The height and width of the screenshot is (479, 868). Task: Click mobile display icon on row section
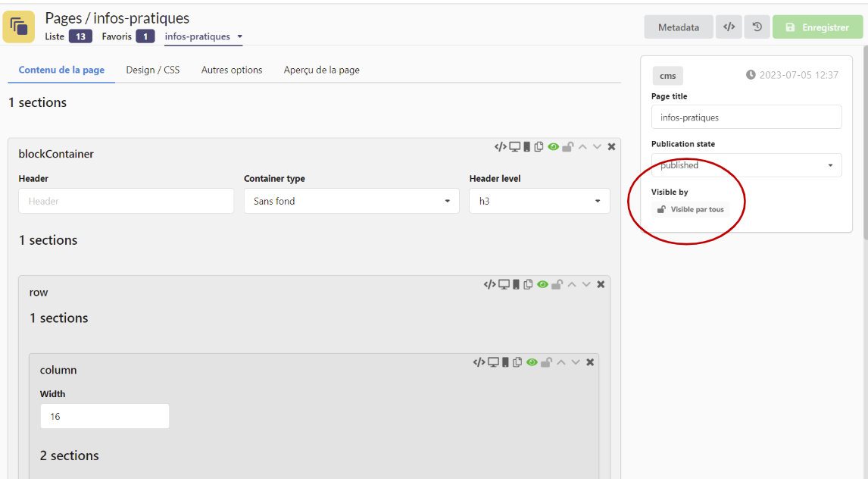(x=516, y=285)
